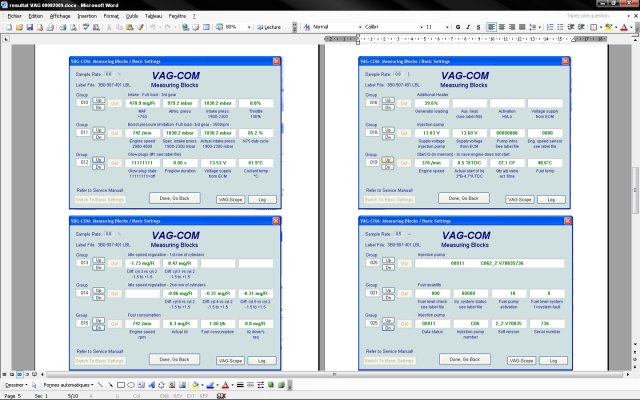Open Arrow Style options in drawing toolbar
The width and height of the screenshot is (640, 400).
tap(261, 385)
